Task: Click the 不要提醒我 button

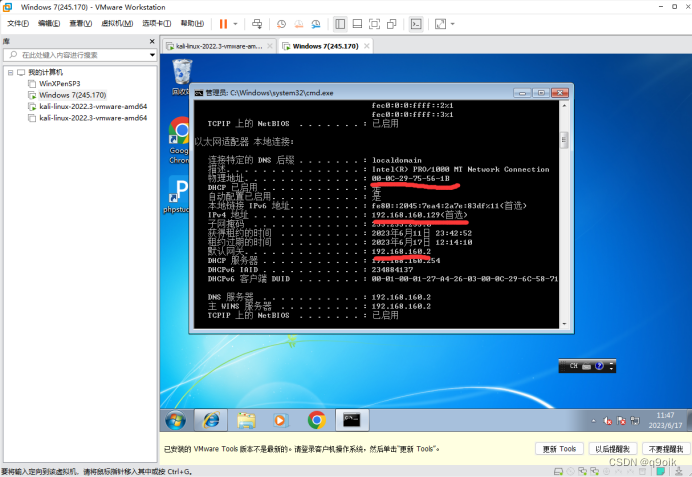Action: point(666,449)
